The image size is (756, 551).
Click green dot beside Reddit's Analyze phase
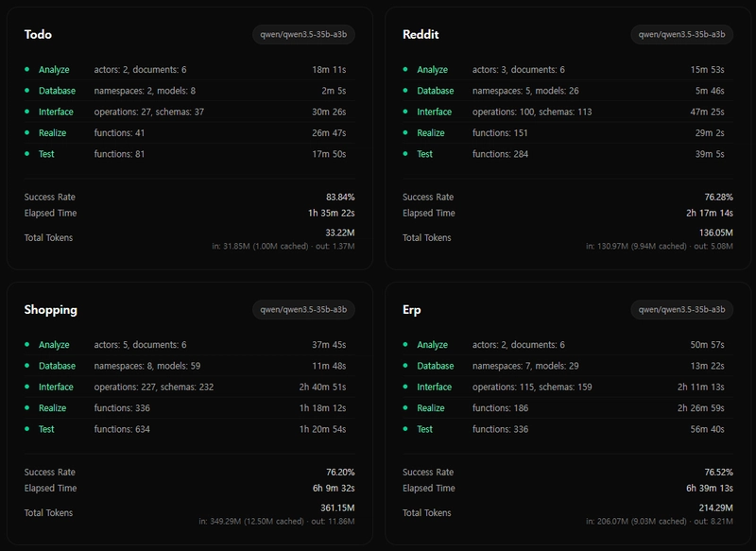pos(405,70)
